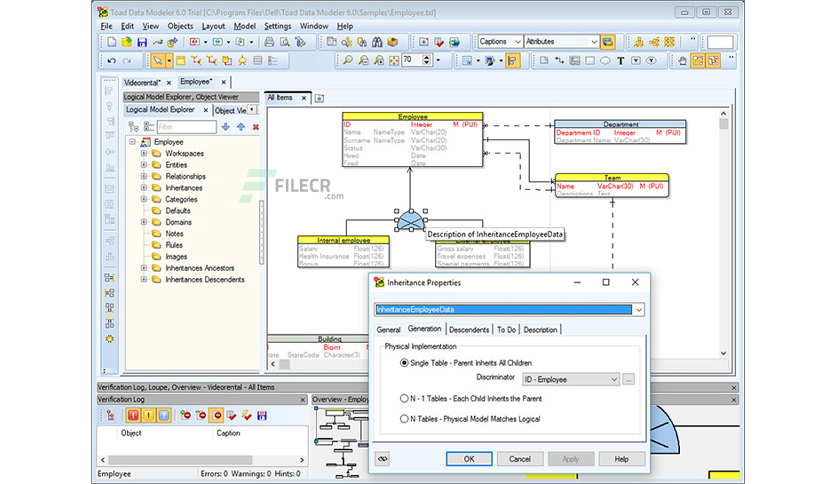The width and height of the screenshot is (836, 484).
Task: Expand the Inheritances Ancestors node
Action: (x=143, y=268)
